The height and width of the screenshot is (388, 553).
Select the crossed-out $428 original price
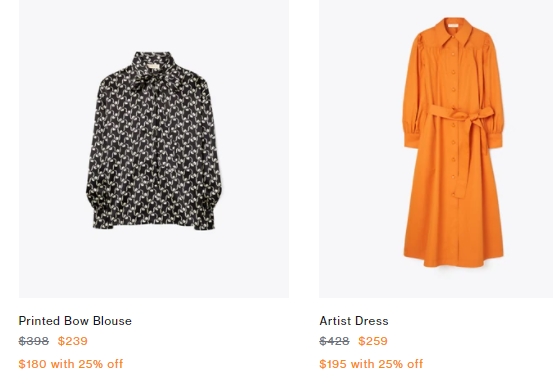334,341
